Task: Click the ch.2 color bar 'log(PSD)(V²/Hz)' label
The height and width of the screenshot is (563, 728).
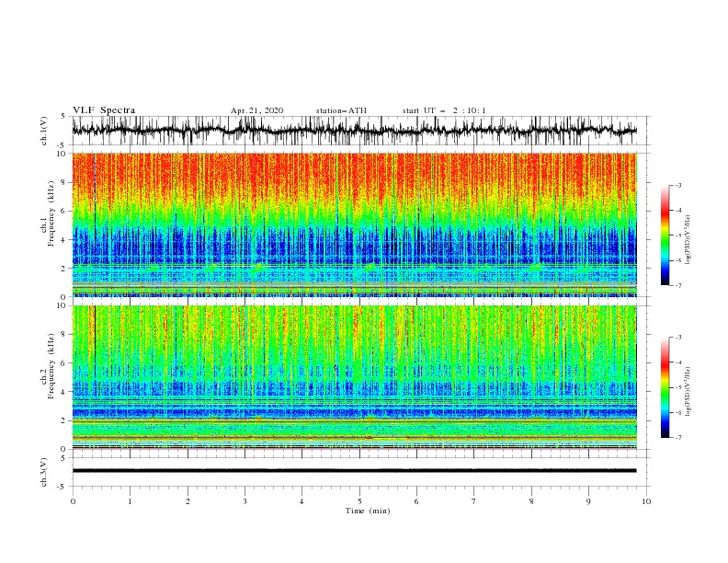Action: click(x=688, y=392)
